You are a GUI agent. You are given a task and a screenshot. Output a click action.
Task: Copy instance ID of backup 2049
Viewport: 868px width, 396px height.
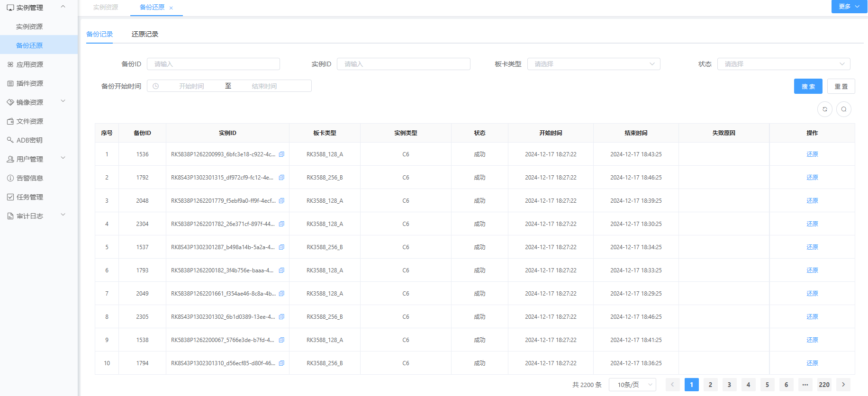tap(281, 294)
